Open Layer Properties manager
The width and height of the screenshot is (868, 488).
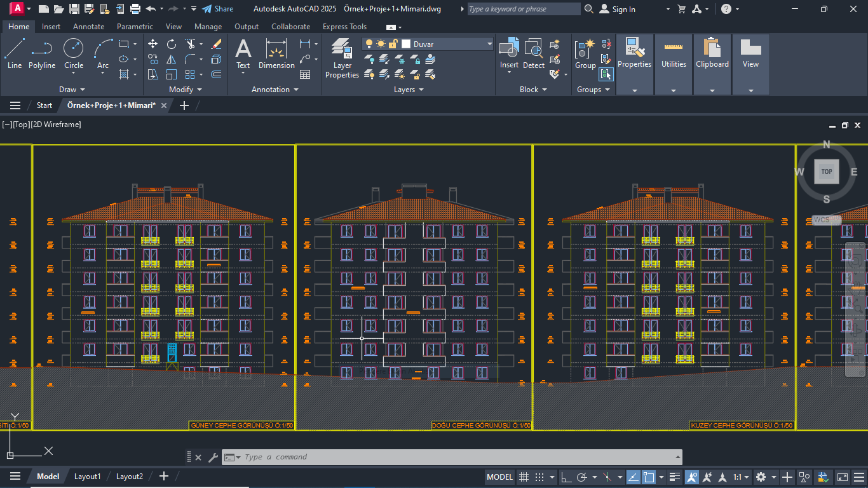[x=342, y=58]
